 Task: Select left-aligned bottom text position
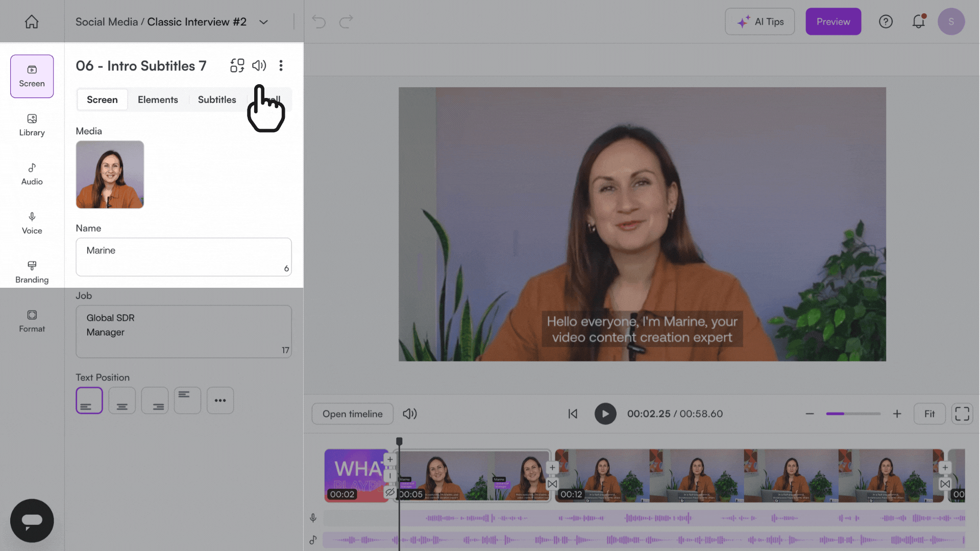click(89, 400)
